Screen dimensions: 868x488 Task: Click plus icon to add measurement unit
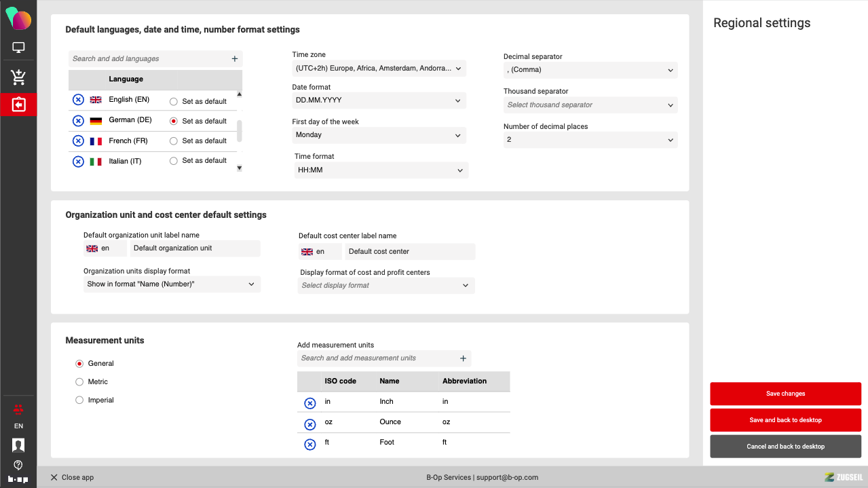(x=463, y=358)
